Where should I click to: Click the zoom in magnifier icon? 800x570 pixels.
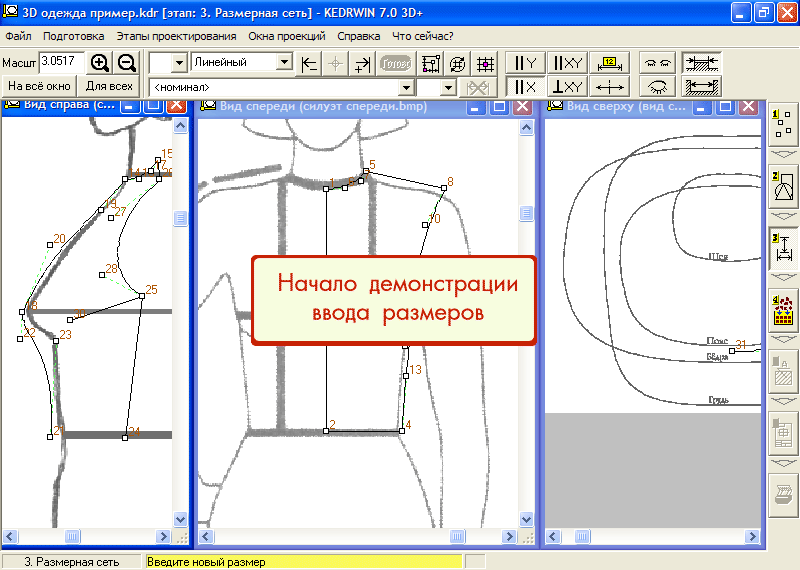click(100, 62)
